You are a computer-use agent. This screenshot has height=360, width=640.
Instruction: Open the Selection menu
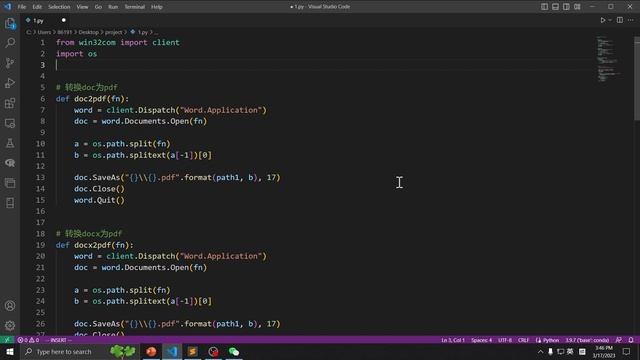(x=59, y=7)
